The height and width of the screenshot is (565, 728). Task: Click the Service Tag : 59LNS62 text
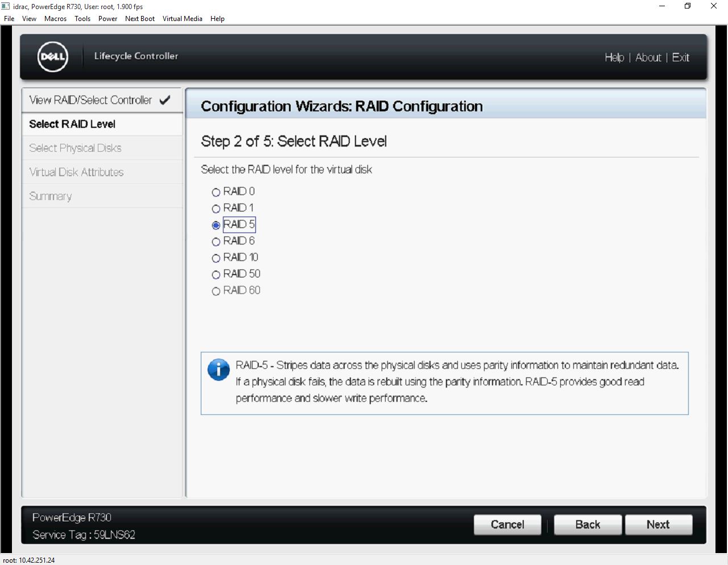point(84,535)
